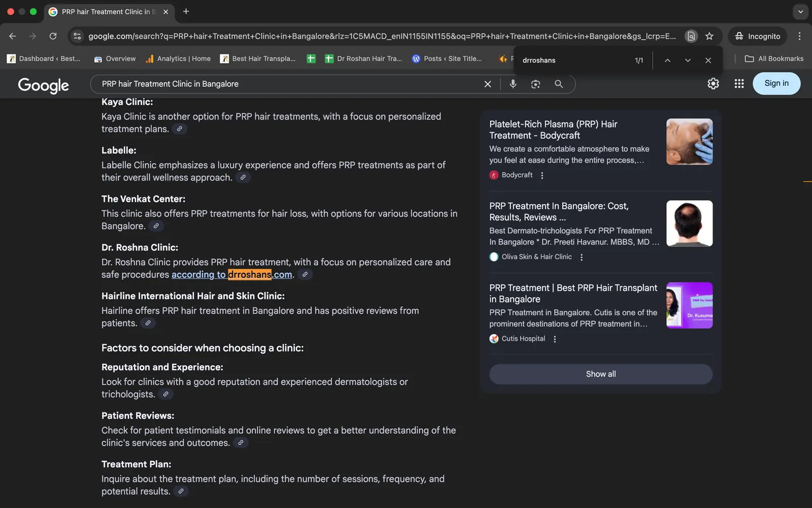Open more options for the Bodycraft source
The image size is (812, 508).
coord(542,175)
